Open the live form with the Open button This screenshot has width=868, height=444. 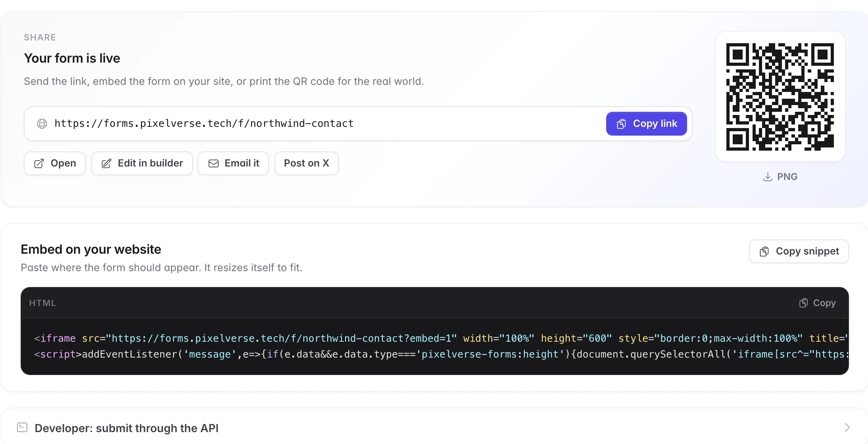point(55,163)
